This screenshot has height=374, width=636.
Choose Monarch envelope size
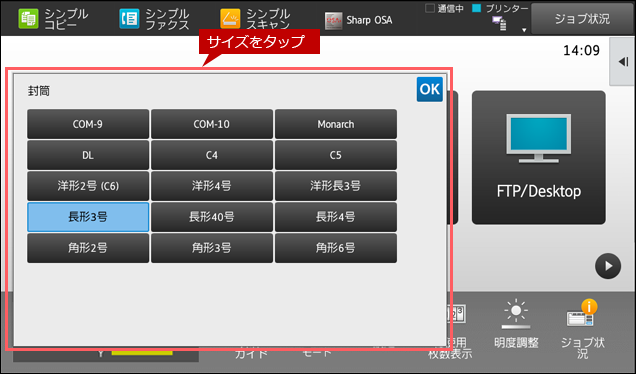click(336, 124)
